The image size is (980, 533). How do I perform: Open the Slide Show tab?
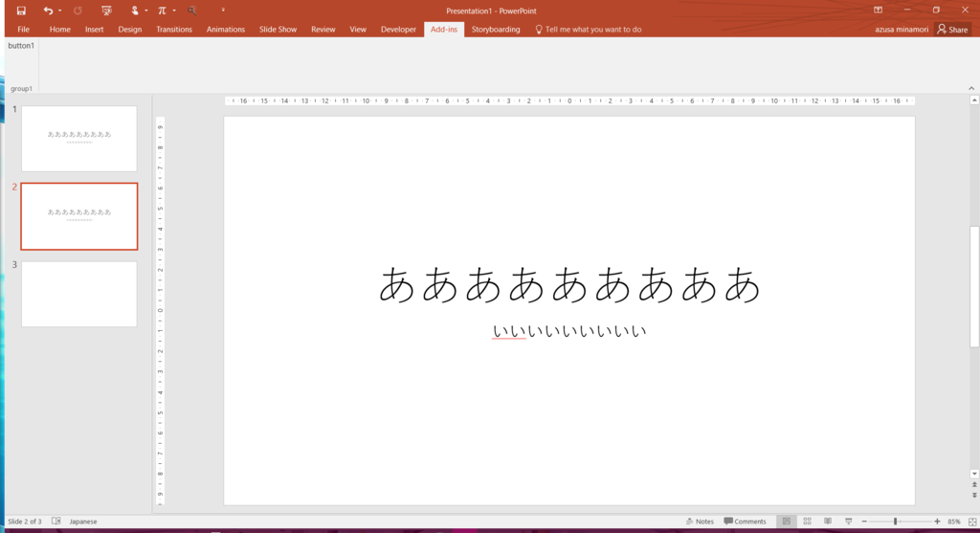pyautogui.click(x=278, y=30)
